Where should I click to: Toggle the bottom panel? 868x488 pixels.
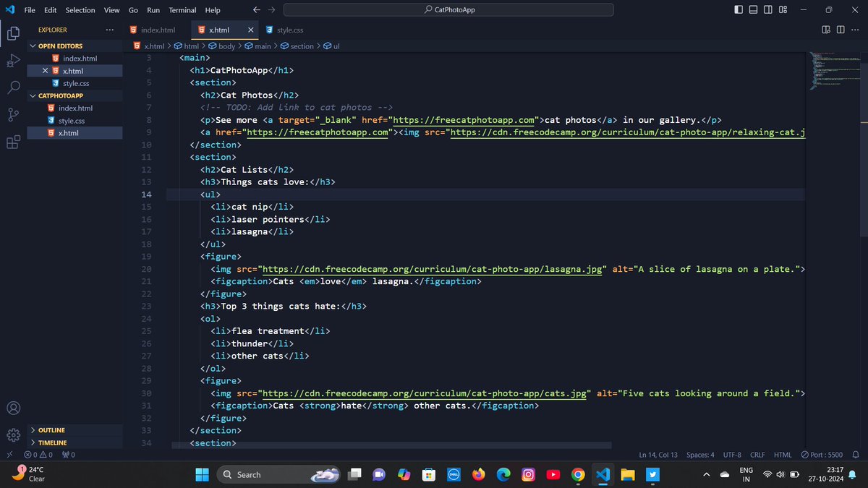(753, 10)
